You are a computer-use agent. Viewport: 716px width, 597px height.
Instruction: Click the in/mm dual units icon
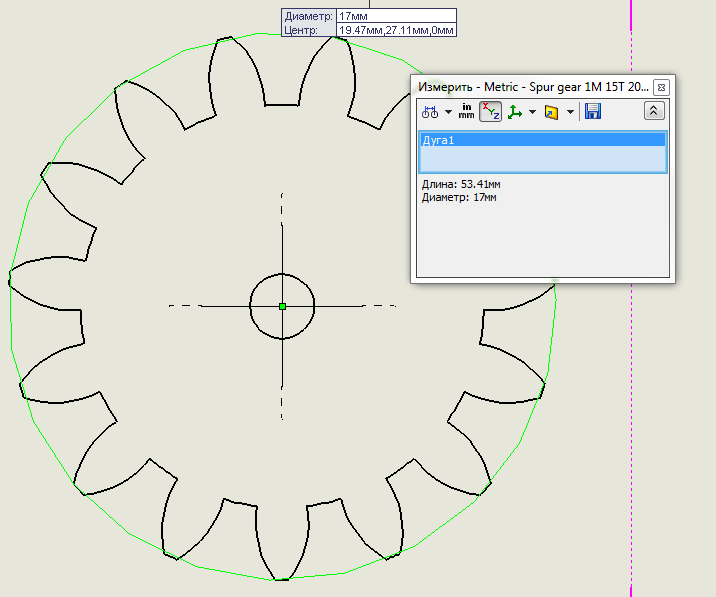coord(466,112)
